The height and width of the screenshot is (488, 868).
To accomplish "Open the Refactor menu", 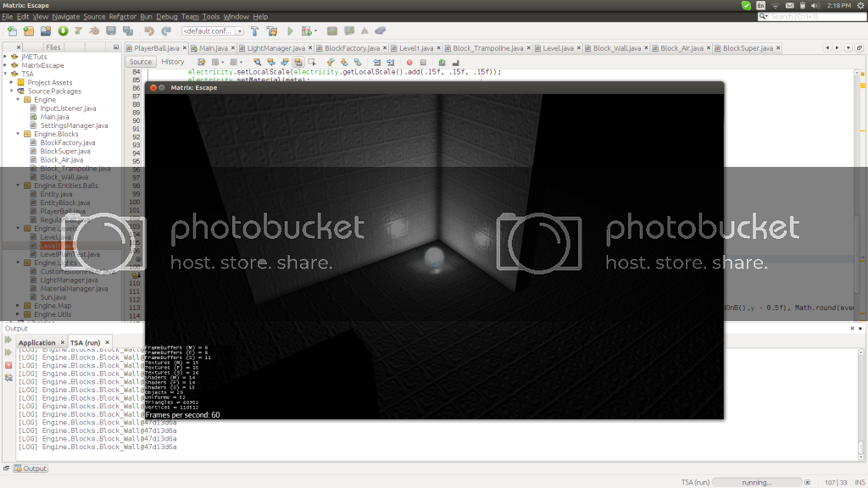I will pos(122,17).
